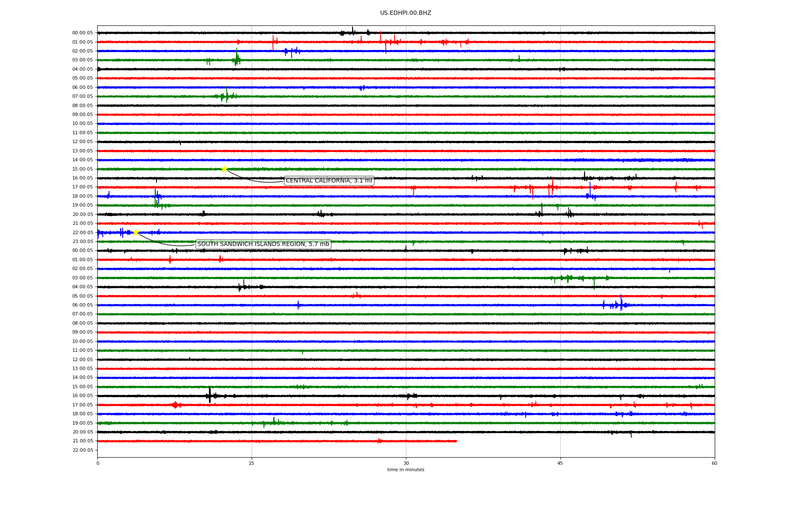Click the US.EDHPI.00.BHZ plot title
Viewport: 812px width, 508px height.
(406, 13)
